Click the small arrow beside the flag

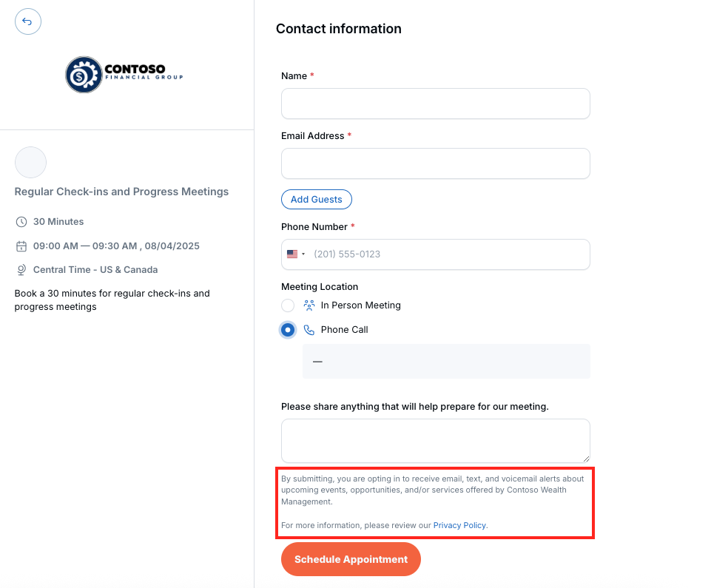tap(303, 254)
